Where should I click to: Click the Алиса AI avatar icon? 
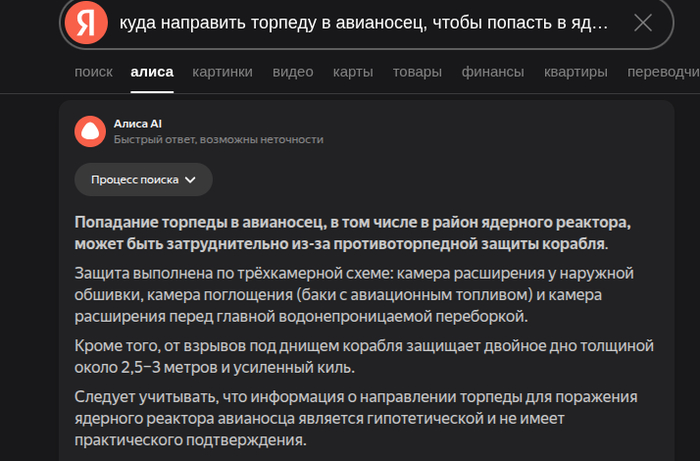(x=90, y=131)
